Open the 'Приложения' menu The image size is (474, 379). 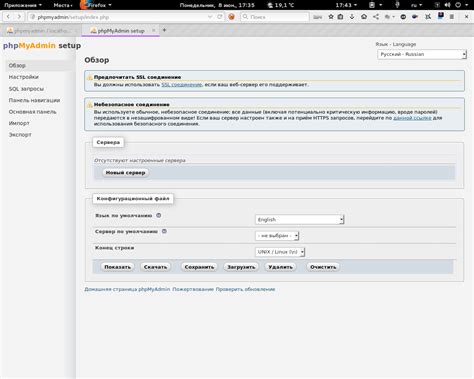(23, 5)
